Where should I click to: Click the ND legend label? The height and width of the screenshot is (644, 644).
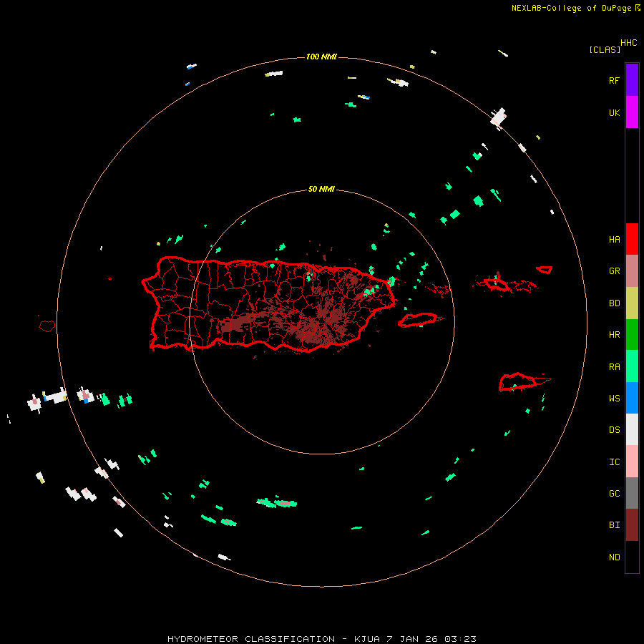614,557
